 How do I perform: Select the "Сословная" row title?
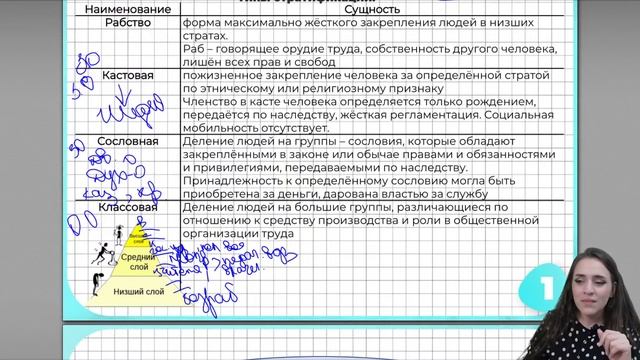point(128,141)
